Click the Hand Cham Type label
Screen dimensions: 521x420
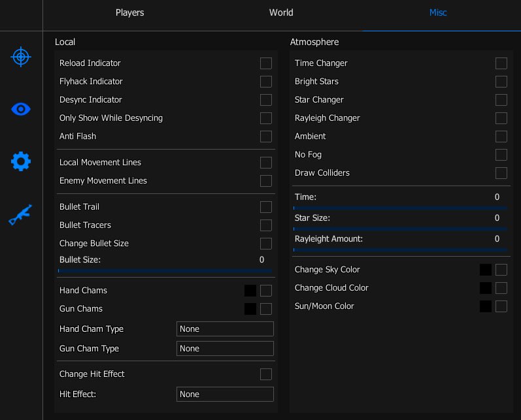coord(92,329)
